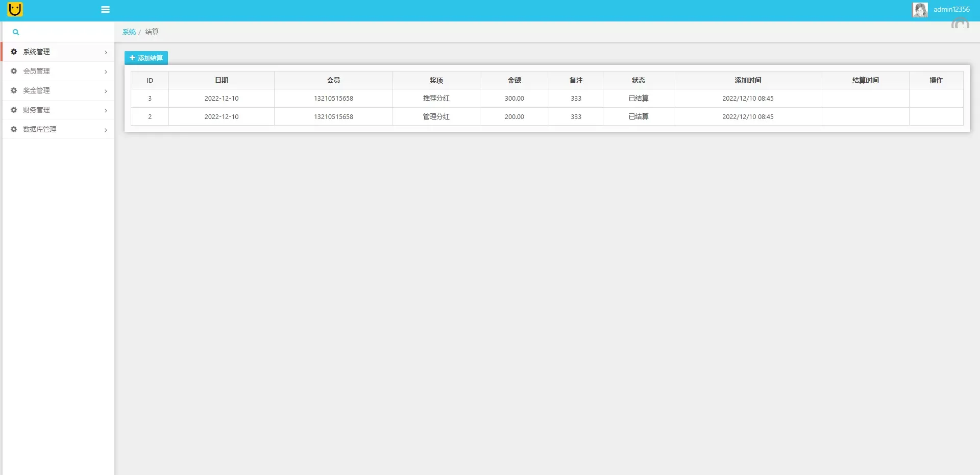
Task: Open the 系统管理 menu
Action: 58,52
